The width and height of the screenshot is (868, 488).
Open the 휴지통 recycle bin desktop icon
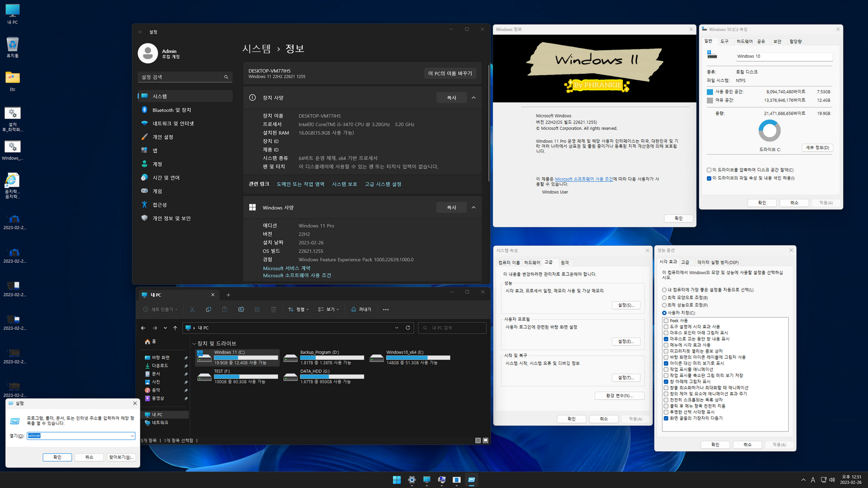(x=13, y=47)
